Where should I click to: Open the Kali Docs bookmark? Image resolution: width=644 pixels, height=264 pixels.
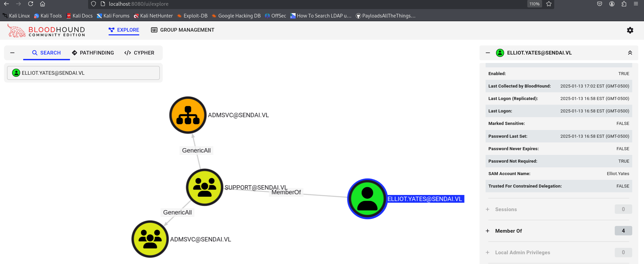point(80,16)
